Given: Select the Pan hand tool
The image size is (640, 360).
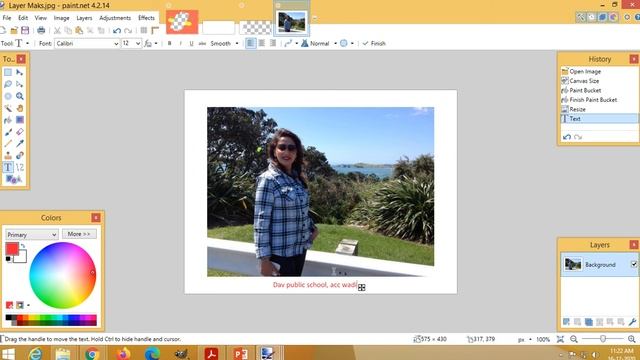Looking at the screenshot, I should pyautogui.click(x=20, y=108).
